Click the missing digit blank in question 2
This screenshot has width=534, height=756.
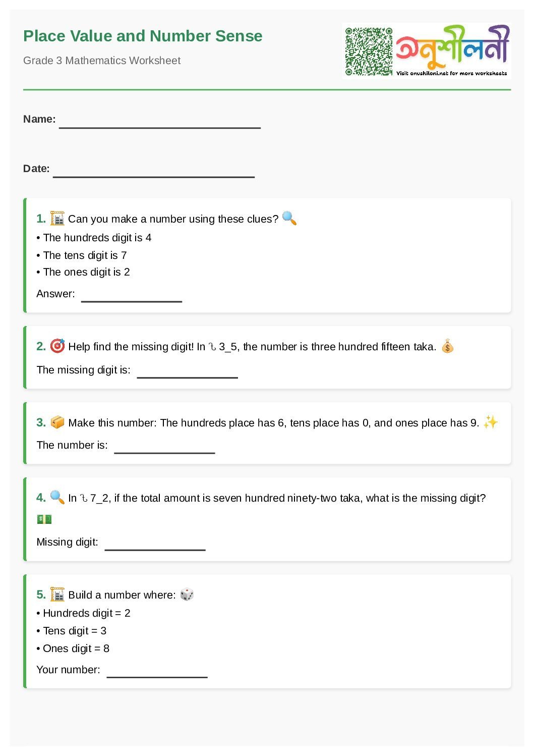(x=187, y=372)
